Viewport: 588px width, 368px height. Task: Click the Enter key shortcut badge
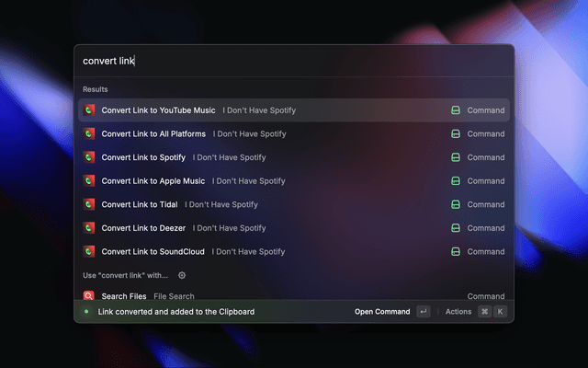pyautogui.click(x=423, y=312)
